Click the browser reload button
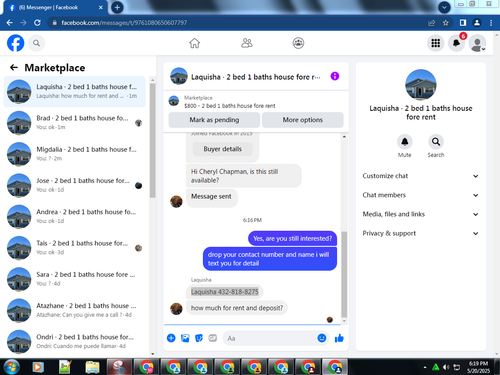 click(37, 23)
